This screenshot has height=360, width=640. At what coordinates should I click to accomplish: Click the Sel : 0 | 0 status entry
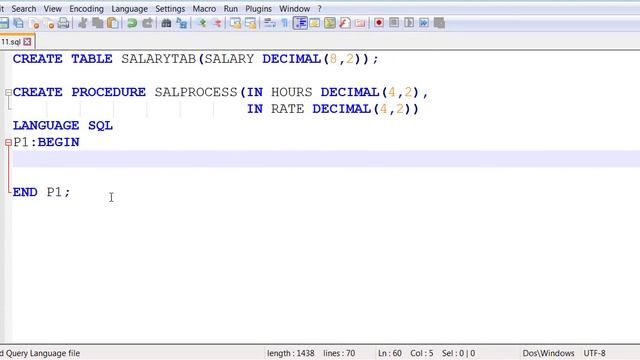click(458, 353)
